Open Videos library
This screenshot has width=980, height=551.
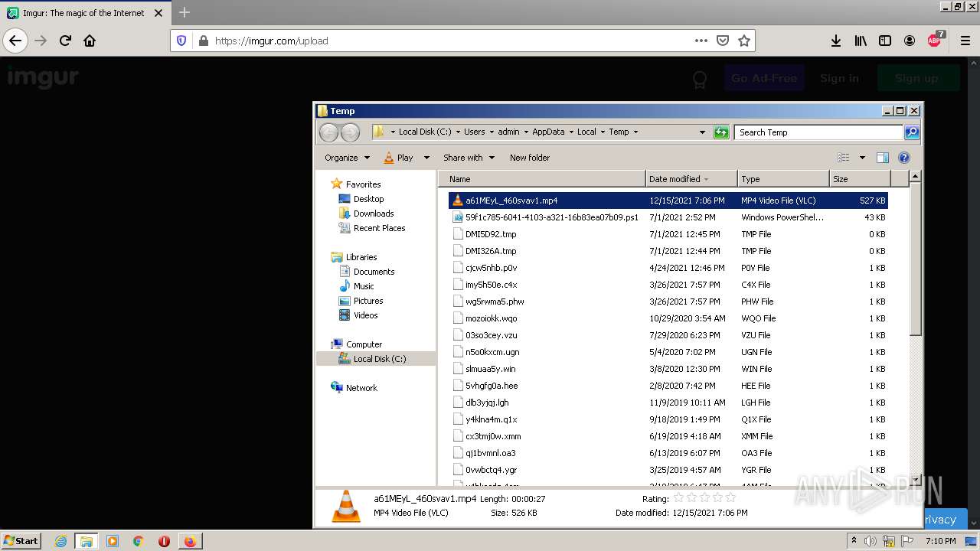(365, 315)
